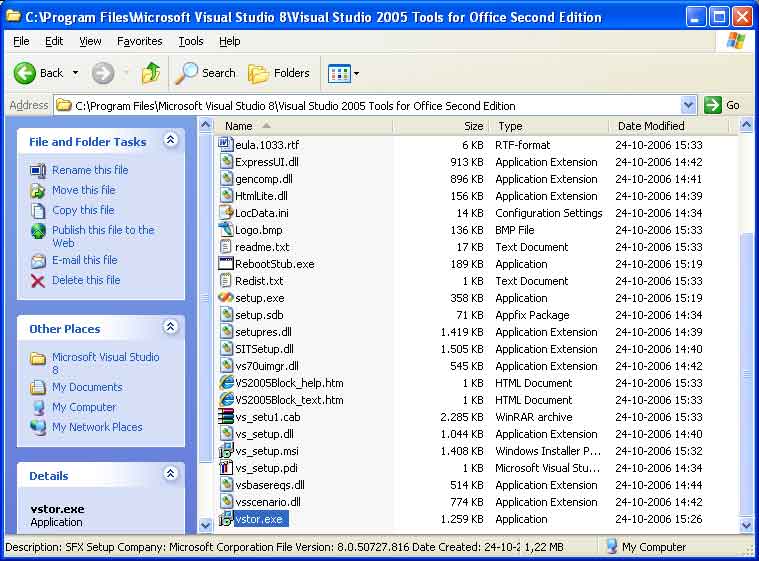
Task: Open the Help menu
Action: (229, 41)
